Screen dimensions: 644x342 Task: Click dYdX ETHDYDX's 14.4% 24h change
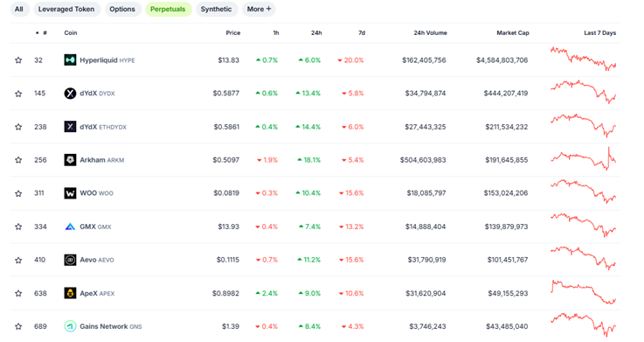[308, 127]
